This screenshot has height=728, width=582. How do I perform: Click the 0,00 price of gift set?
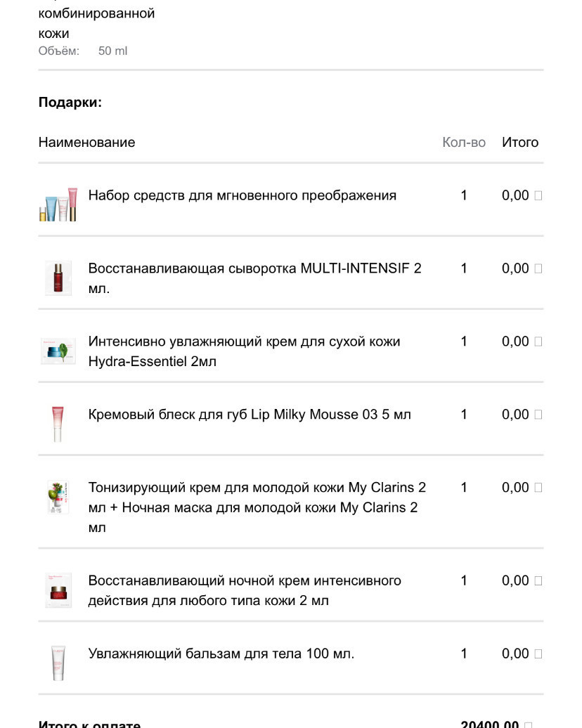click(515, 195)
